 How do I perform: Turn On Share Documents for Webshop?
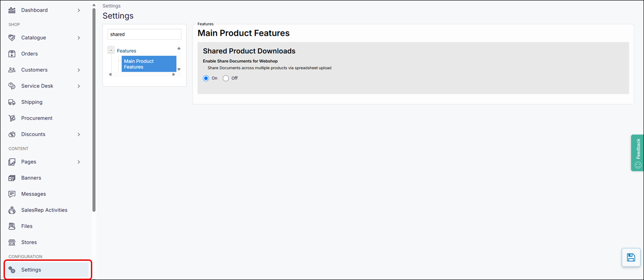205,78
